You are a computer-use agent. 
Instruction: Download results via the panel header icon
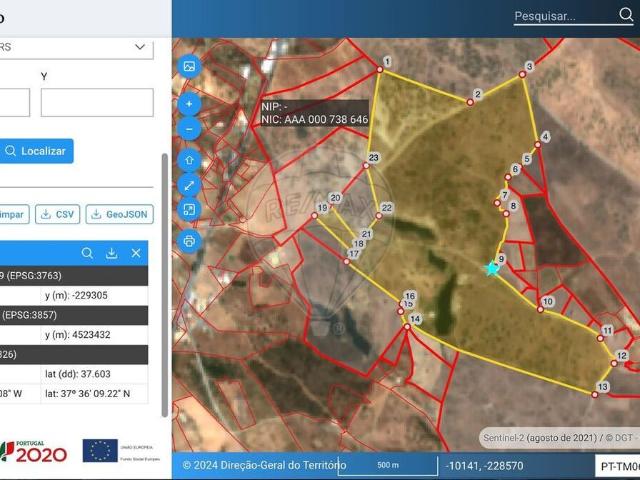coord(112,254)
